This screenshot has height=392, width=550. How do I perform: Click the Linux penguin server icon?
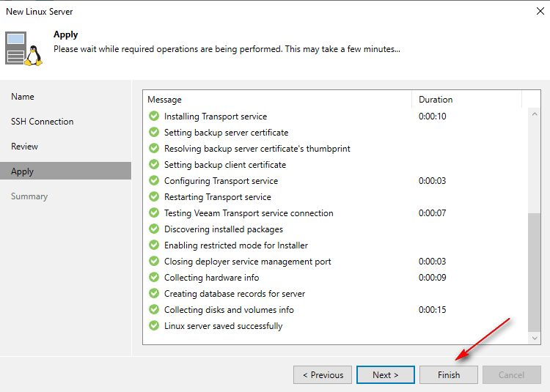(23, 48)
